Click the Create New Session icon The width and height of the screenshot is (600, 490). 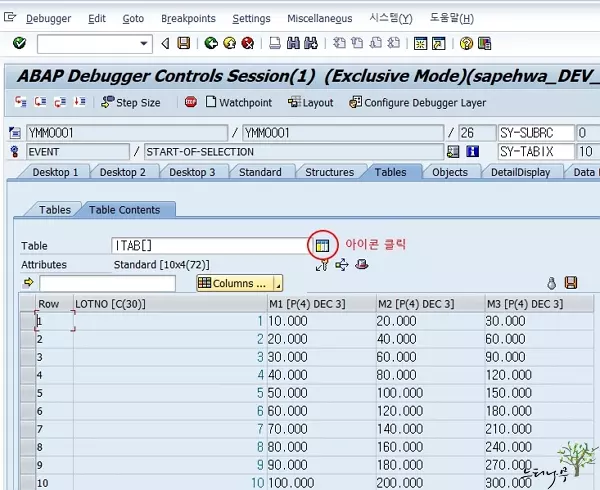(x=420, y=44)
